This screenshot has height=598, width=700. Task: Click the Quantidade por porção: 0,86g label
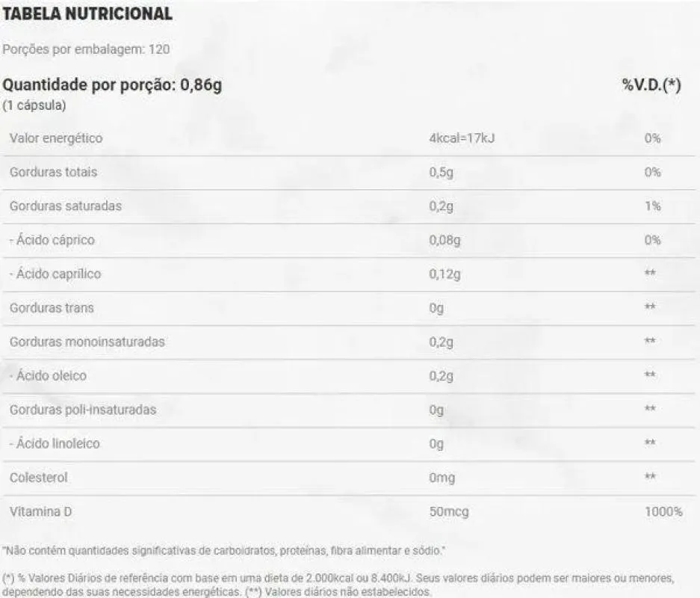(112, 84)
